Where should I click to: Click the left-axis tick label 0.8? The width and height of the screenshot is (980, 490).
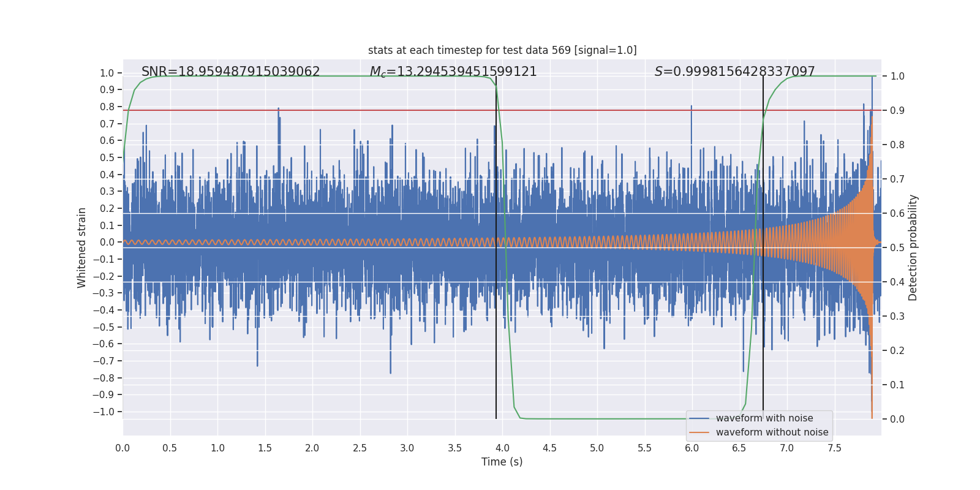(x=107, y=107)
